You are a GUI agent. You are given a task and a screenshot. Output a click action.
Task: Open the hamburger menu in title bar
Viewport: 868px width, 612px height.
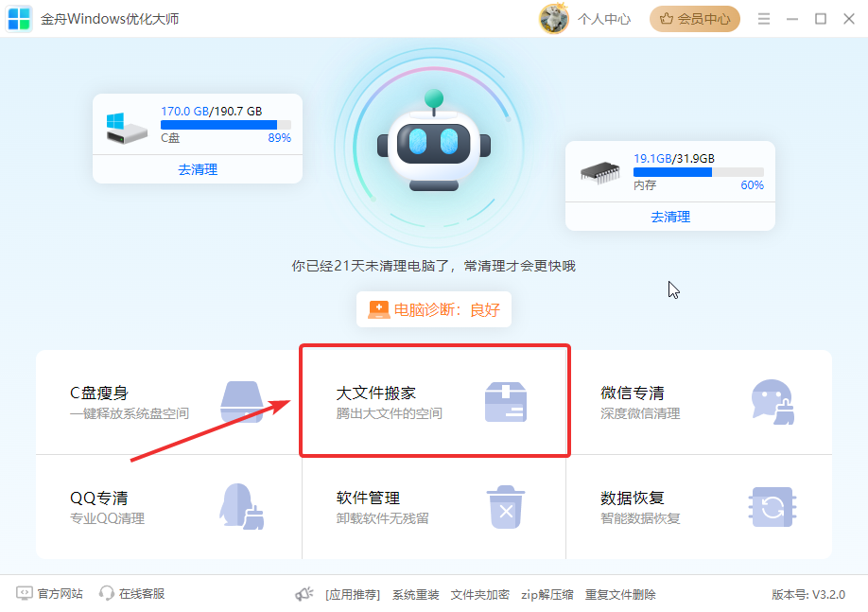764,19
